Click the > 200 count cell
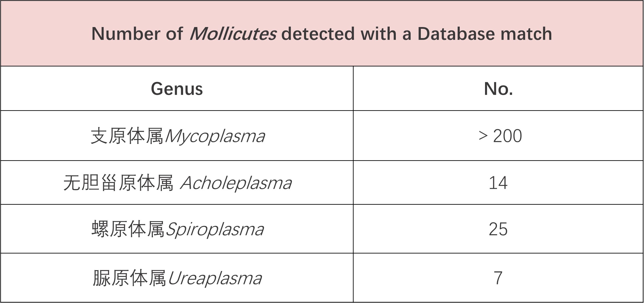The height and width of the screenshot is (303, 644). click(x=498, y=136)
